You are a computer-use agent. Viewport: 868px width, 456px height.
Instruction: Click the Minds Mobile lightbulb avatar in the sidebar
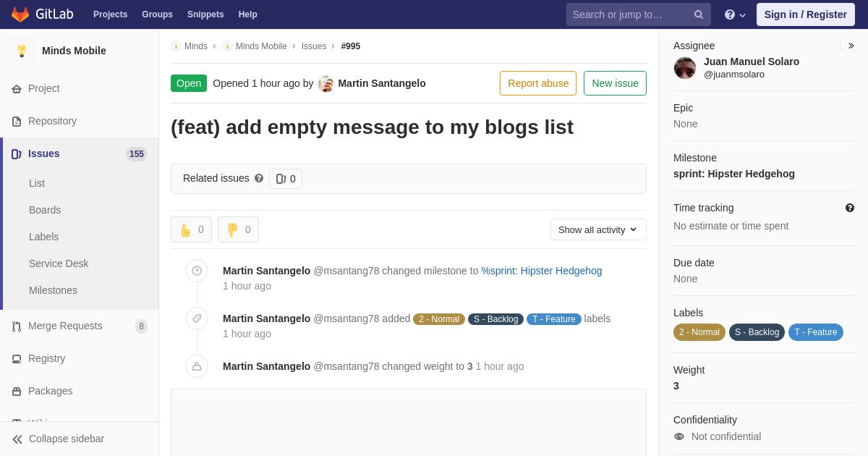pyautogui.click(x=22, y=51)
